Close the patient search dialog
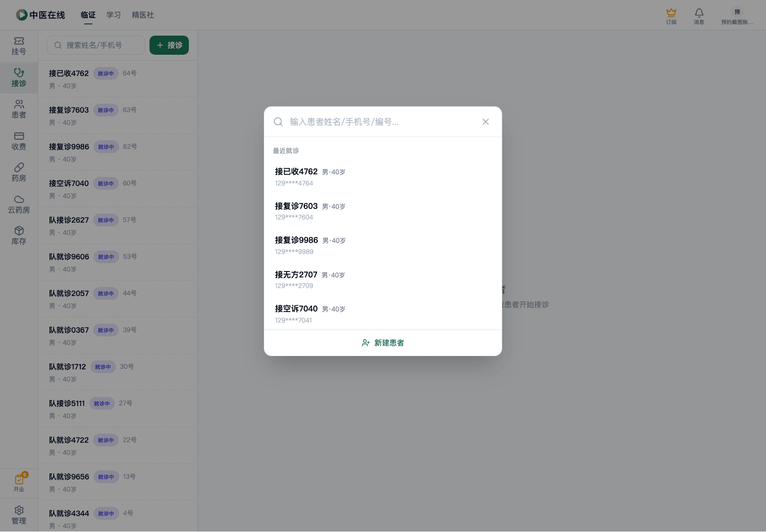The width and height of the screenshot is (766, 532). 486,122
